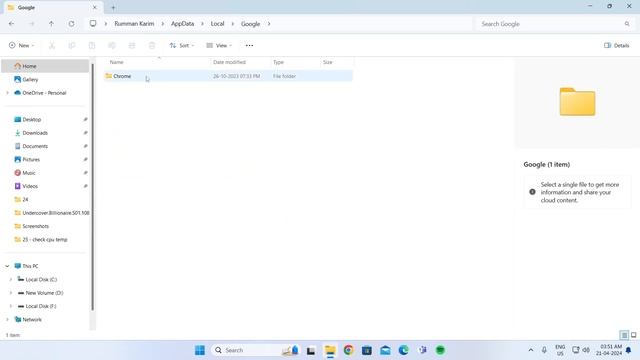Screen dimensions: 640x360
Task: Go up one folder level arrow
Action: click(51, 24)
